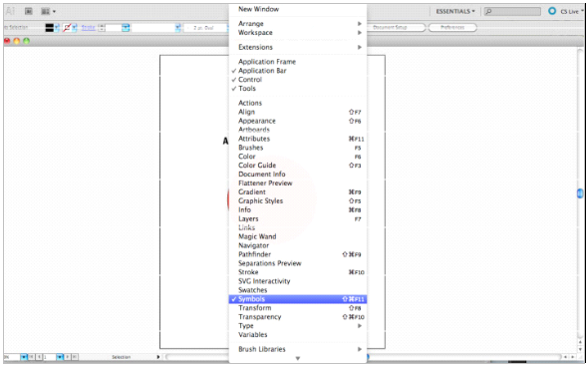Viewport: 588px width, 366px height.
Task: Open the stroke weight dropdown
Action: (126, 27)
